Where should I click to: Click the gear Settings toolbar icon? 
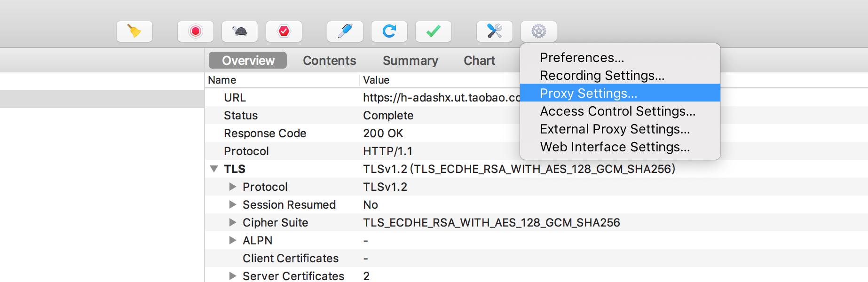(539, 31)
